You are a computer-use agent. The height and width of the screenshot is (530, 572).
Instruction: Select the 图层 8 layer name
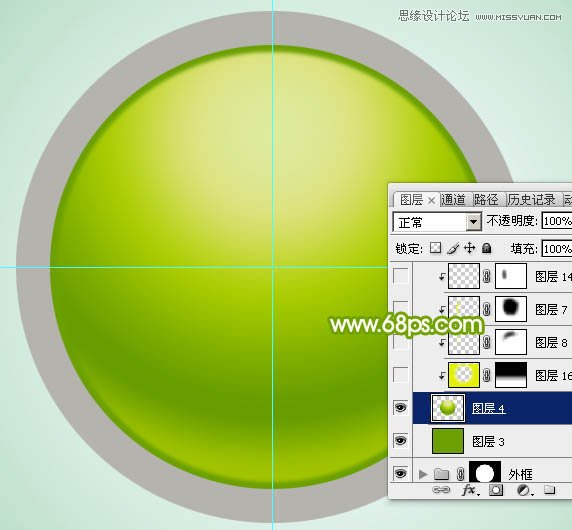coord(551,343)
